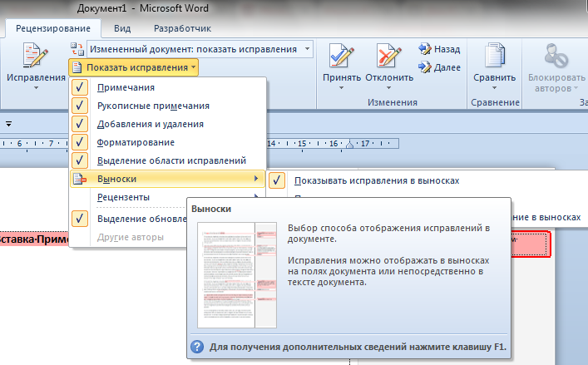Click the page icon on Показать исправления button
The width and height of the screenshot is (588, 365).
point(77,68)
